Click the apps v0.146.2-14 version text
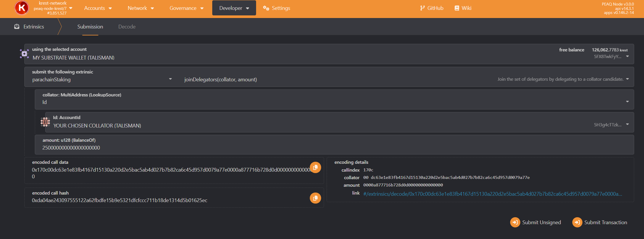 click(x=619, y=13)
